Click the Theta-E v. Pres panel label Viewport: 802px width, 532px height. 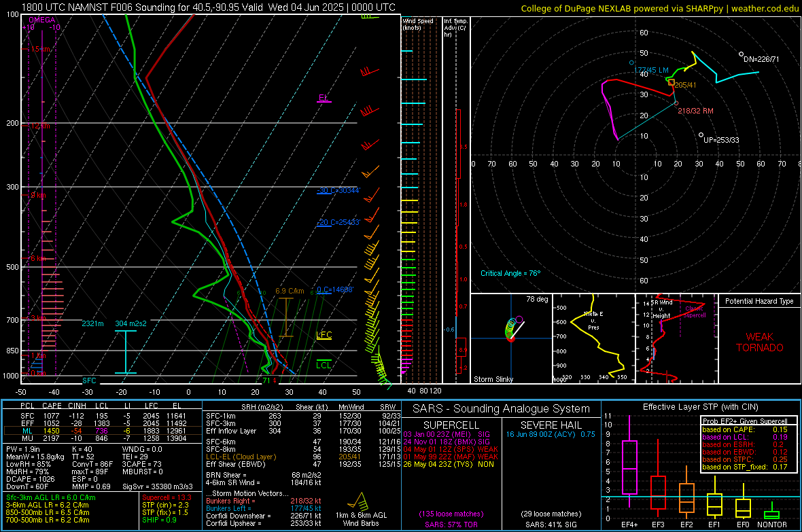click(x=593, y=321)
